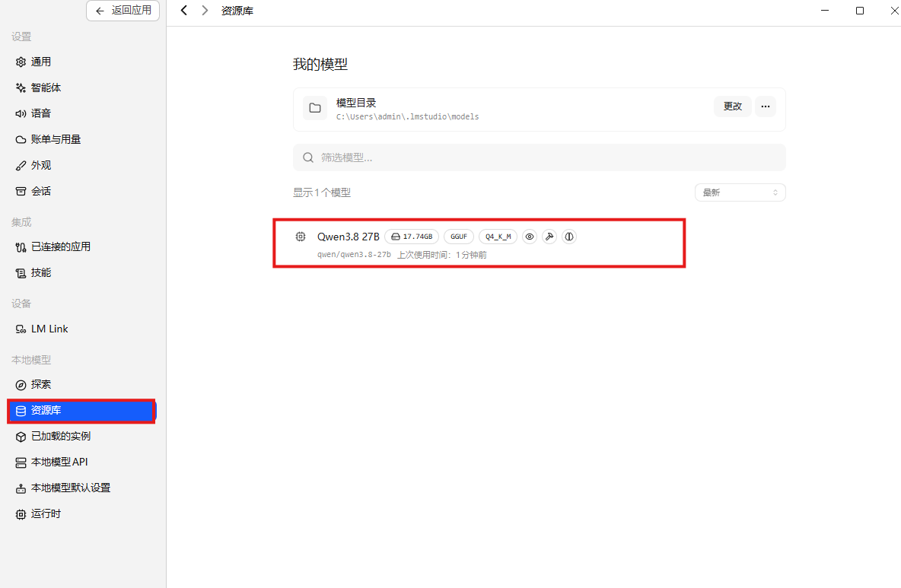The image size is (901, 588).
Task: Open the models directory more-options menu
Action: tap(766, 106)
